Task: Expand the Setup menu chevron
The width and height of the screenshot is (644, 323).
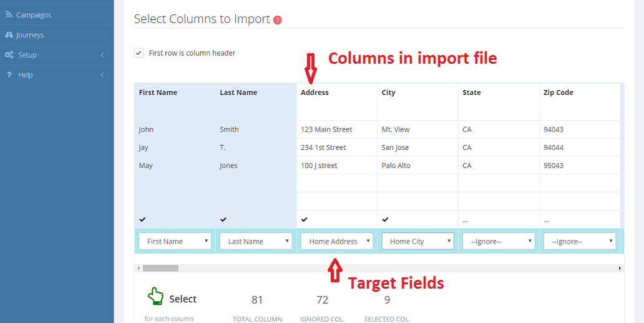Action: (102, 55)
